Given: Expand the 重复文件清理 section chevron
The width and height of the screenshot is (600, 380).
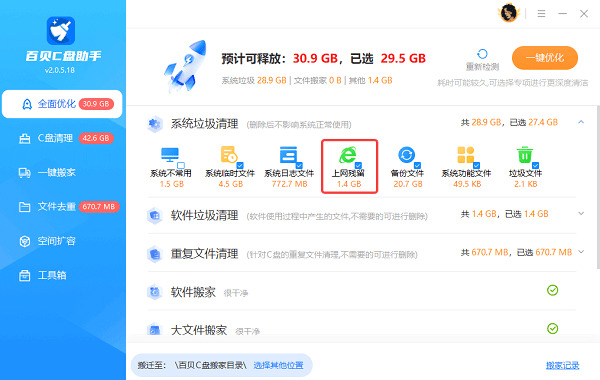Looking at the screenshot, I should [581, 251].
